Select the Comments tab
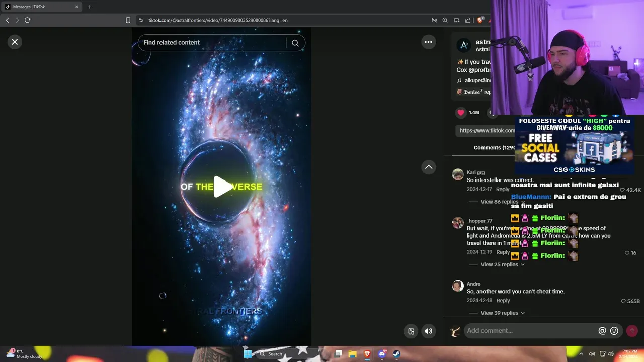 click(494, 147)
